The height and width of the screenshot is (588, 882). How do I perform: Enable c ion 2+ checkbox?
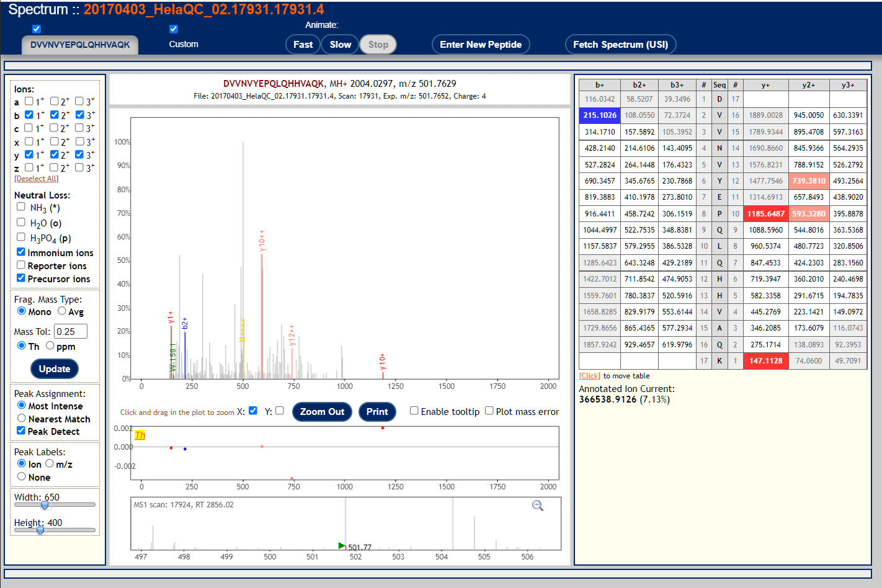[55, 128]
